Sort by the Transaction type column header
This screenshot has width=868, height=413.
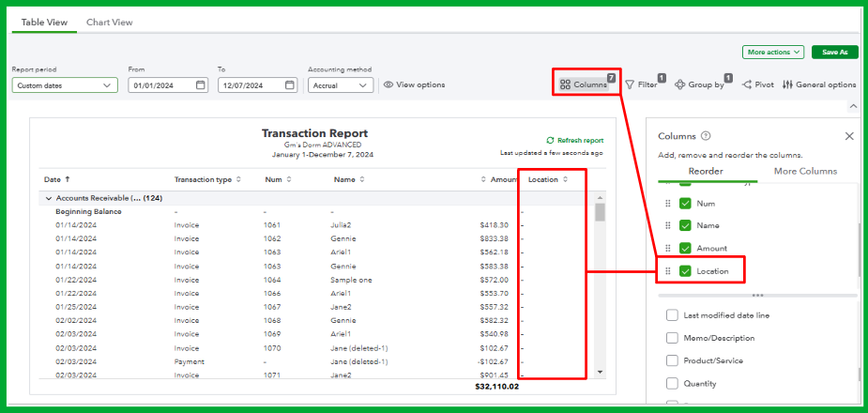coord(207,179)
